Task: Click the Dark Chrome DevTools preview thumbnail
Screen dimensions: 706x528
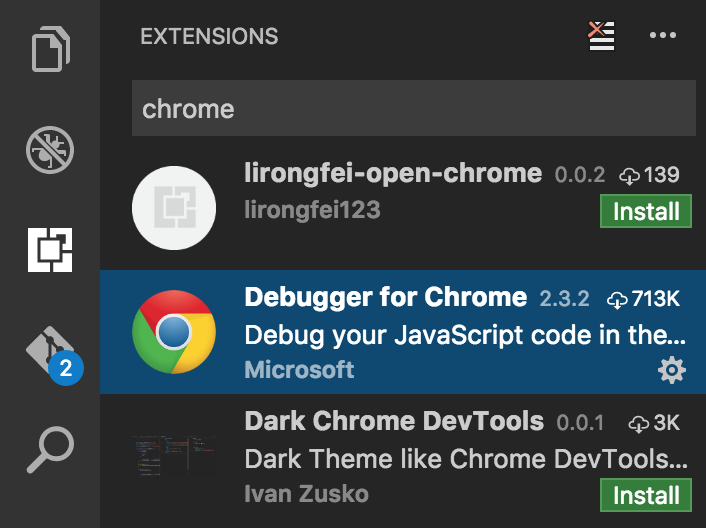Action: pyautogui.click(x=174, y=456)
